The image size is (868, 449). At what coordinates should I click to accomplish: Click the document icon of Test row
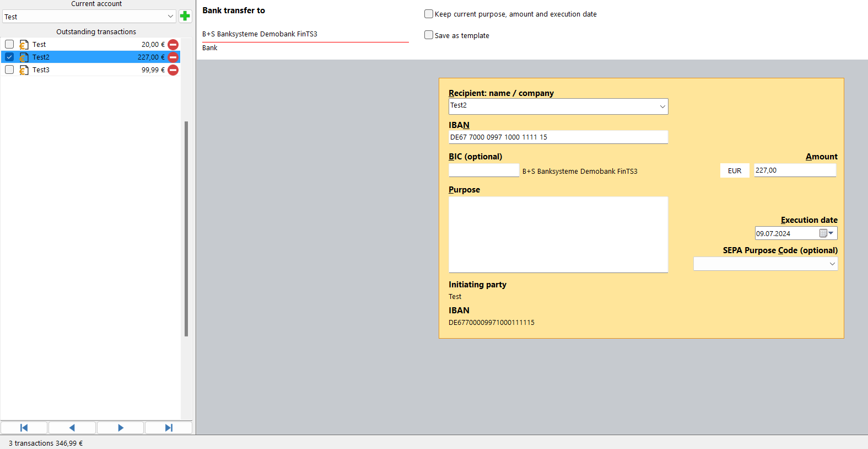pos(24,45)
